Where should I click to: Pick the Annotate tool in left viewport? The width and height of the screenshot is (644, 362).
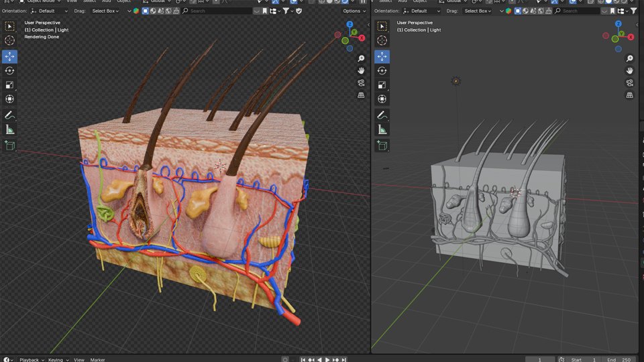coord(9,115)
